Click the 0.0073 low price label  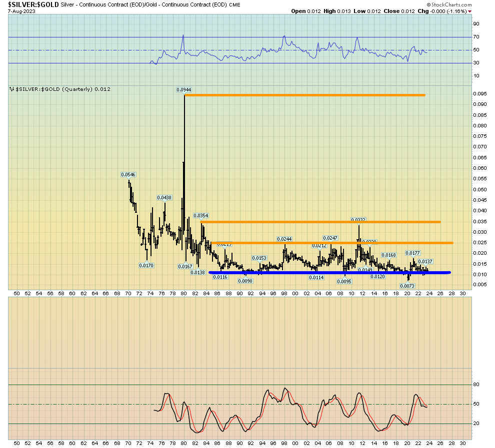(x=407, y=286)
